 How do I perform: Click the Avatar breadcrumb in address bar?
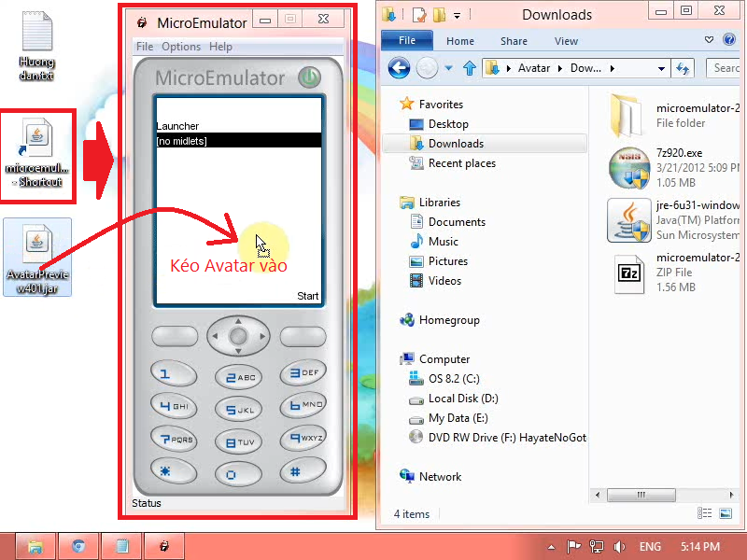point(533,68)
